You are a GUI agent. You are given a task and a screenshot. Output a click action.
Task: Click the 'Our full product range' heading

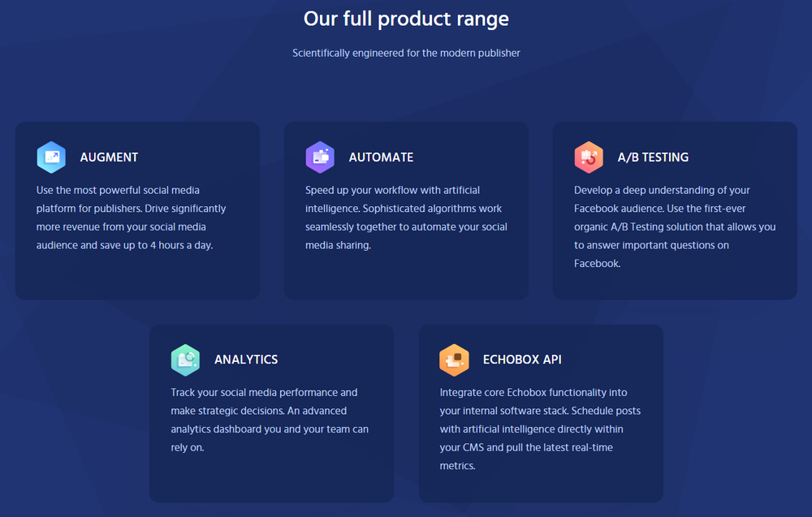[406, 19]
